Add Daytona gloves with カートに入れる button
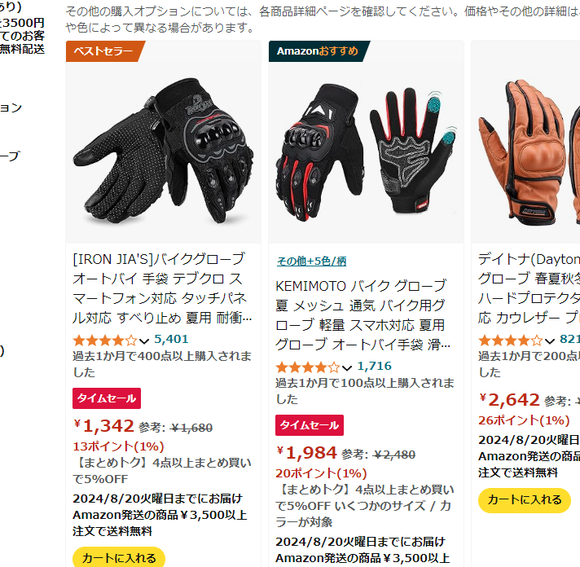 click(x=525, y=500)
